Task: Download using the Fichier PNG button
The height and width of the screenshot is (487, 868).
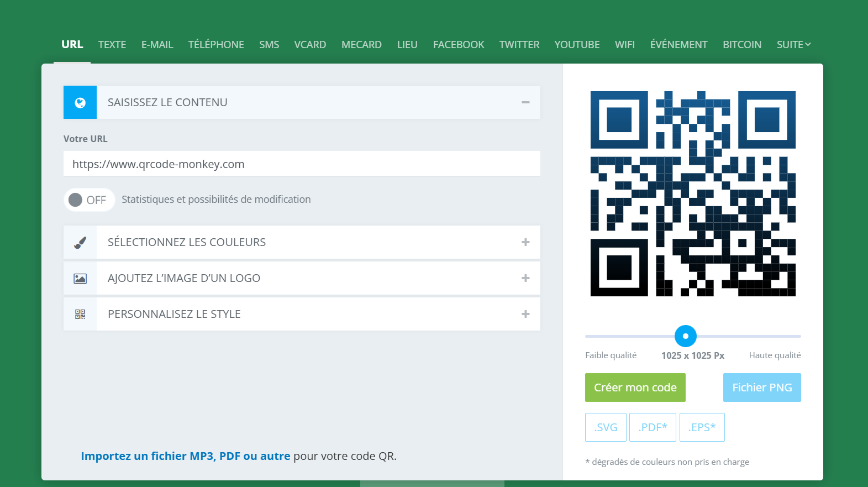Action: point(761,387)
